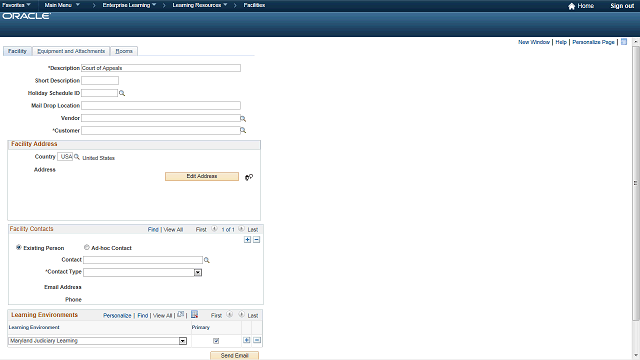Open Holiday Schedule ID lookup magnifier
Viewport: 640px width, 360px height.
tap(122, 93)
